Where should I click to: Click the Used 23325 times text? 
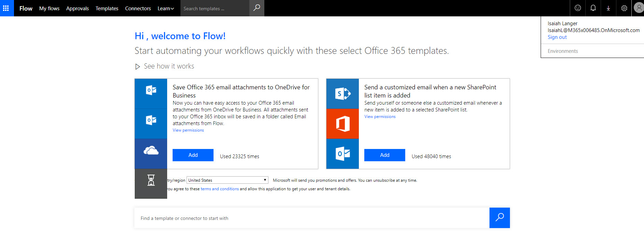point(239,156)
